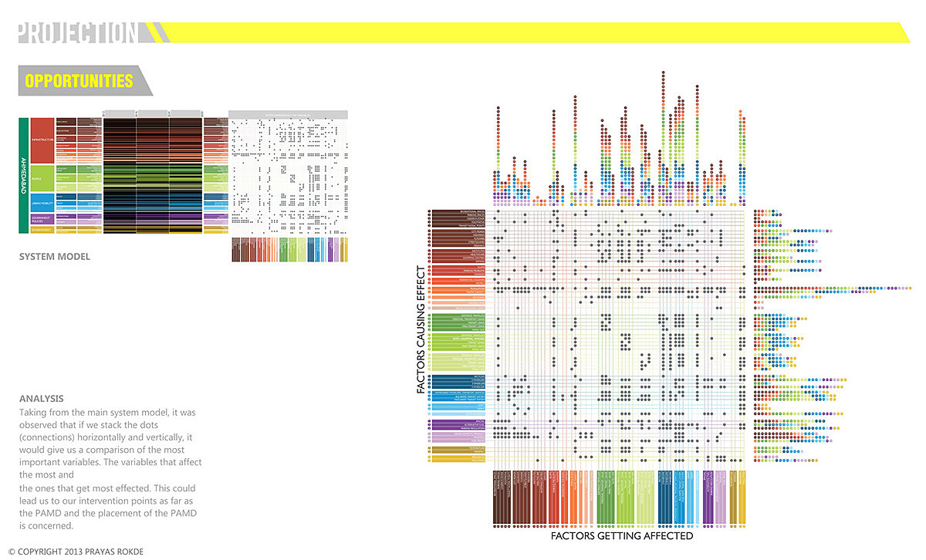Open the black striped panel in the system model
Image resolution: width=926 pixels, height=560 pixels.
152,176
